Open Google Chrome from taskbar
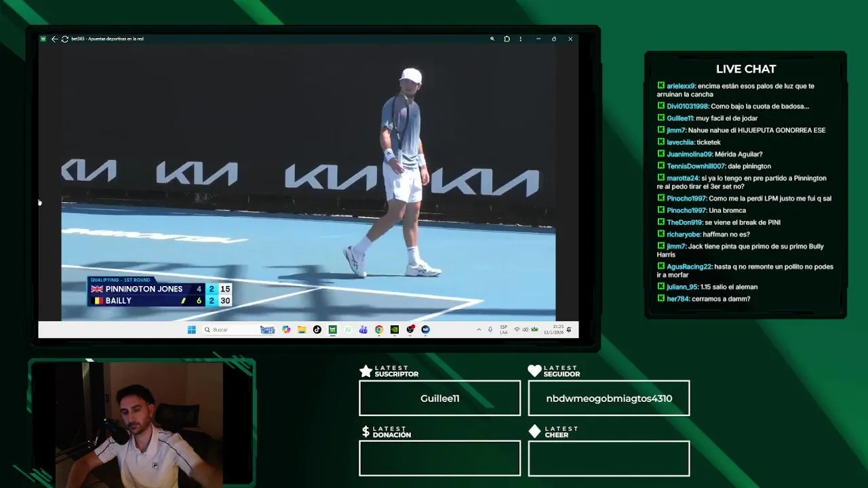Image resolution: width=868 pixels, height=488 pixels. [379, 329]
